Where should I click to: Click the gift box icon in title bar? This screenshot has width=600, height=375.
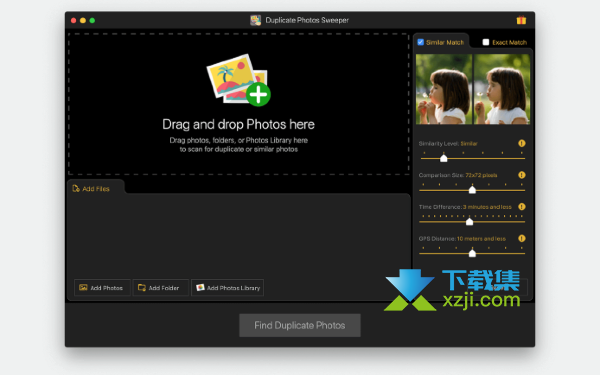pos(521,20)
